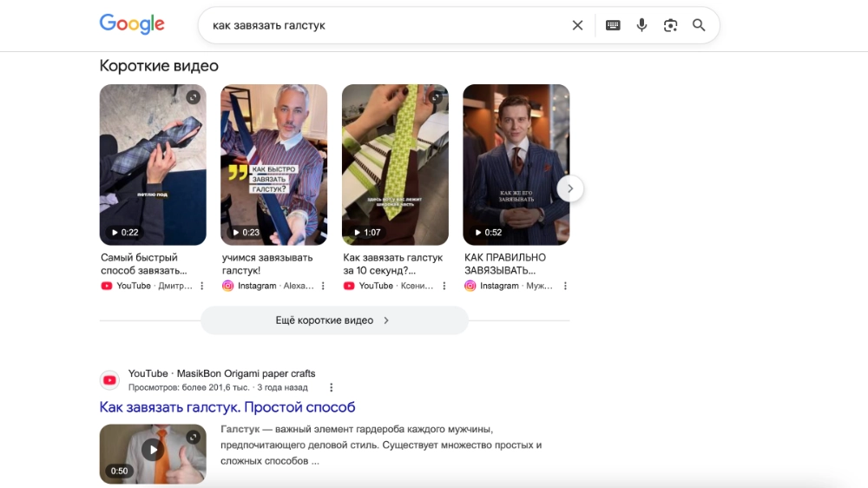Image resolution: width=868 pixels, height=488 pixels.
Task: Expand "Ещё короткие видео" list
Action: [334, 320]
